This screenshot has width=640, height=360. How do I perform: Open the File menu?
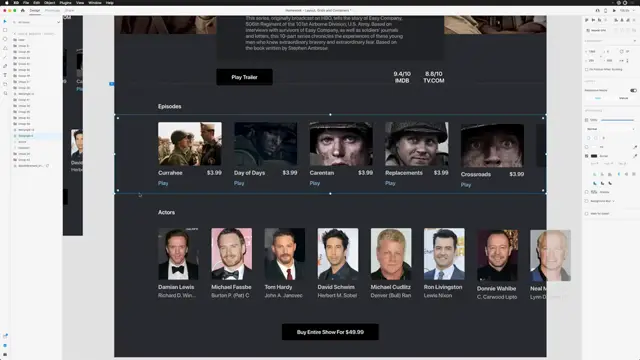tap(26, 2)
